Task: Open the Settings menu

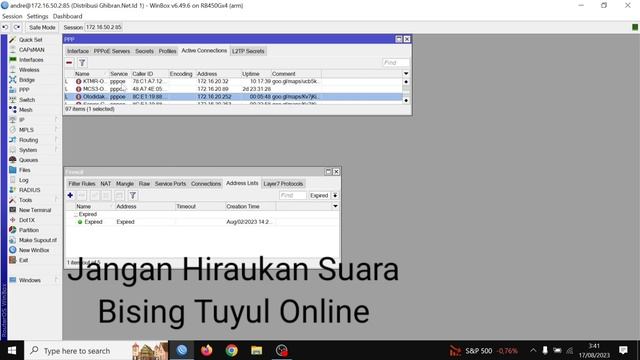Action: (37, 16)
